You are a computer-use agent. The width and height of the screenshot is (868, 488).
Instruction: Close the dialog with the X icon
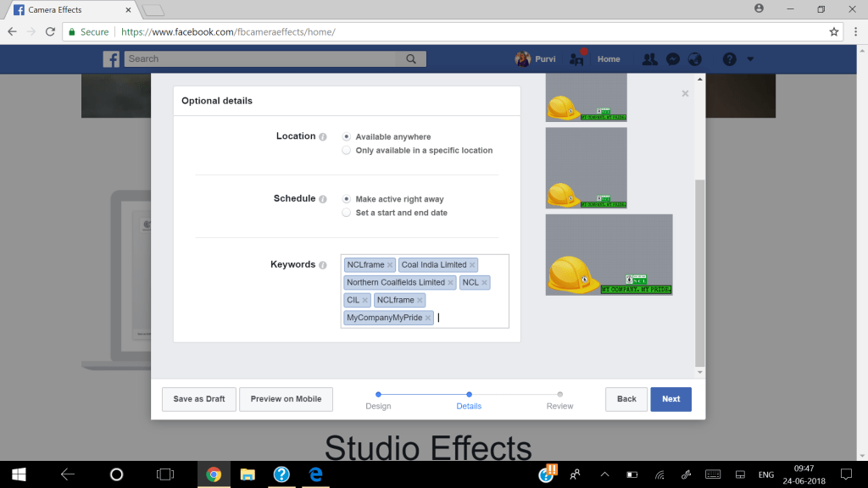pos(685,93)
